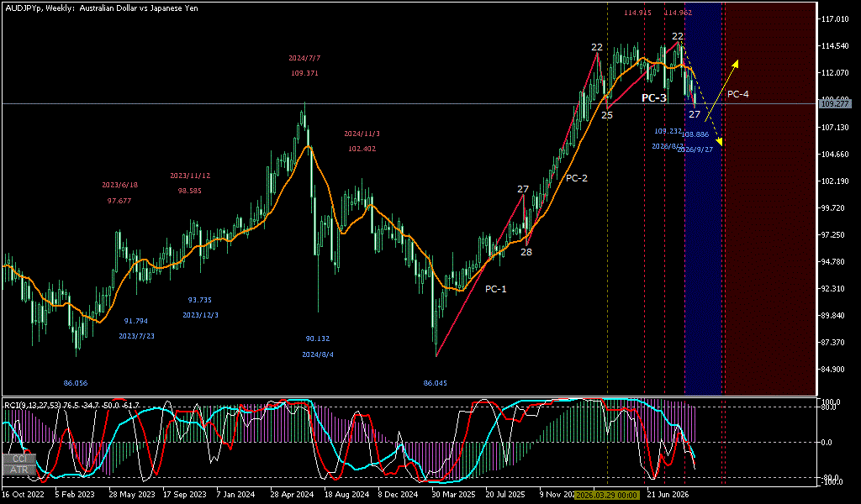This screenshot has width=861, height=504.
Task: Click the 114.540 price axis value
Action: (834, 45)
